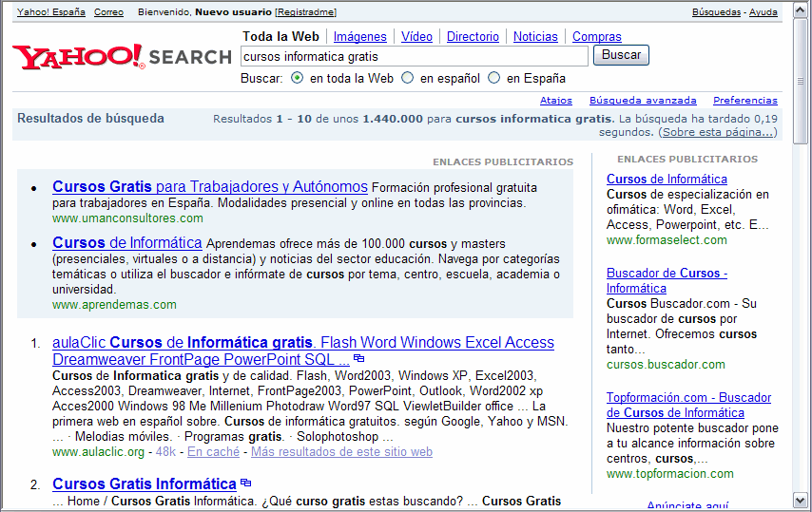The image size is (812, 512).
Task: Switch to the Imágenes search tab
Action: [360, 37]
